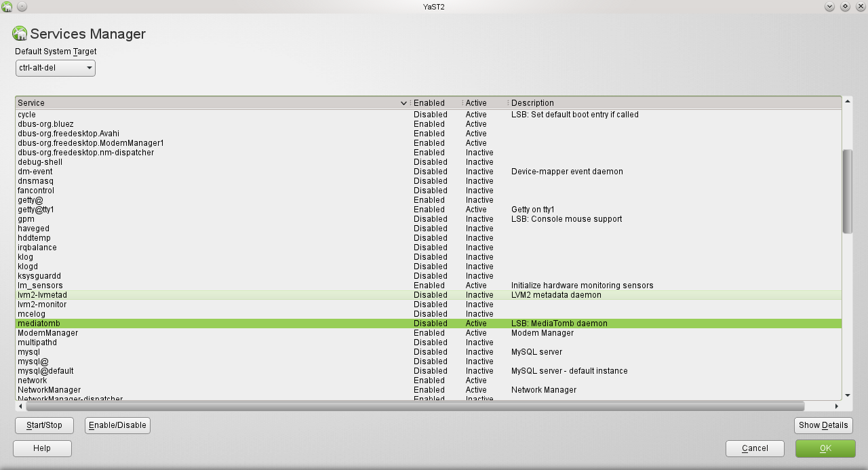This screenshot has width=868, height=470.
Task: Sort list by the Service column header
Action: (203, 103)
